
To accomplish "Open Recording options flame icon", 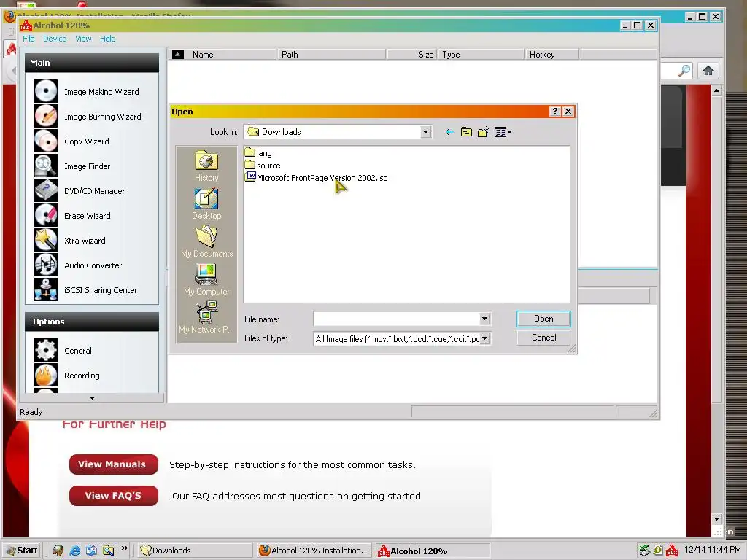I will pos(46,375).
